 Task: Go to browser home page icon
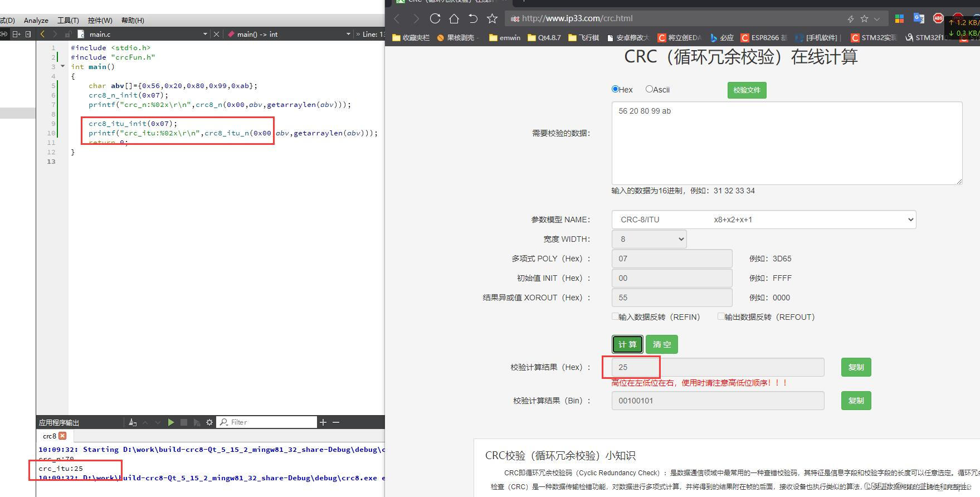[x=454, y=18]
